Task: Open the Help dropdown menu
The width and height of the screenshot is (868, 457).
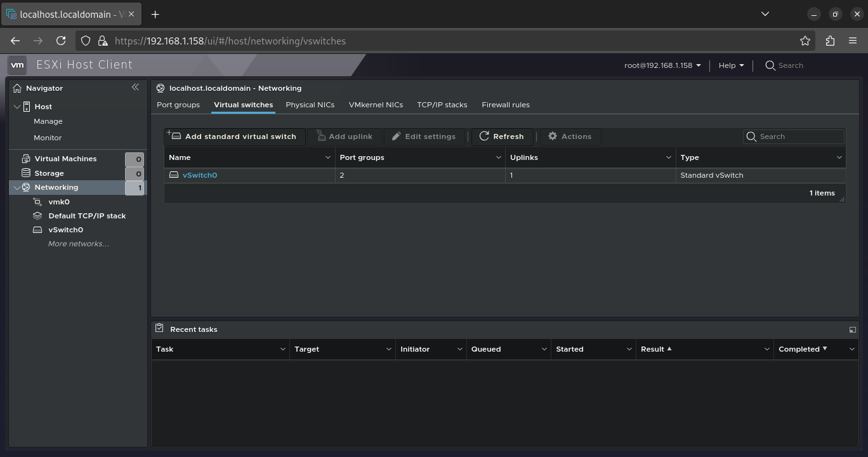Action: [731, 65]
